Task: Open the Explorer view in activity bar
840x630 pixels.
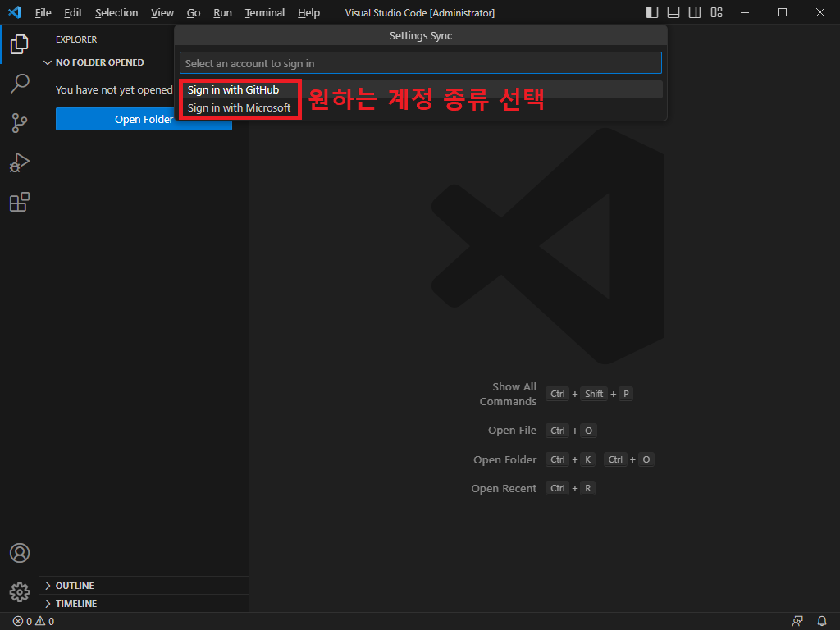Action: point(19,44)
